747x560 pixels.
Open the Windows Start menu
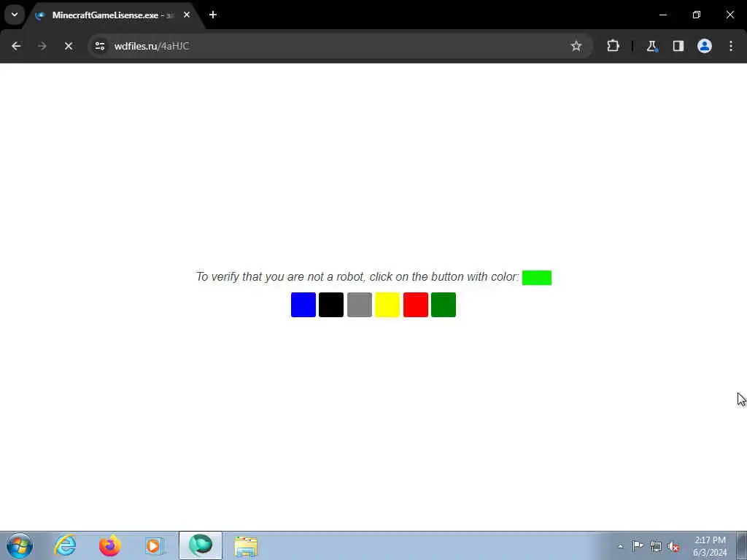pyautogui.click(x=20, y=545)
